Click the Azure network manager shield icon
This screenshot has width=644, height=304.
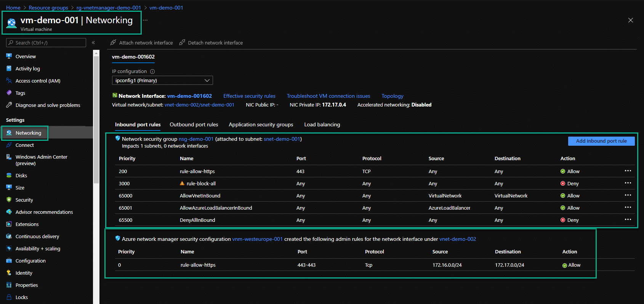[118, 239]
